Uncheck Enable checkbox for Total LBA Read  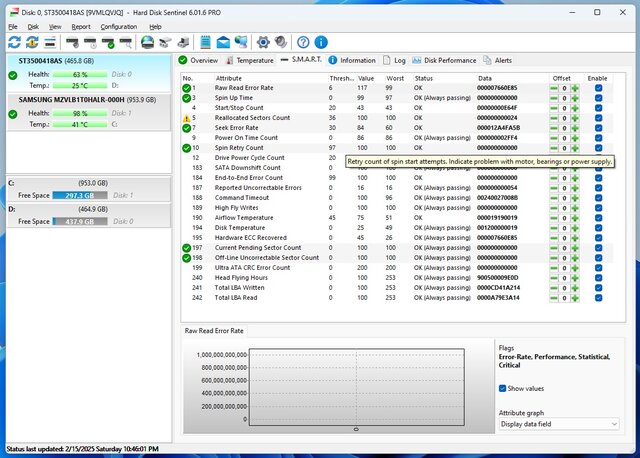pos(598,297)
